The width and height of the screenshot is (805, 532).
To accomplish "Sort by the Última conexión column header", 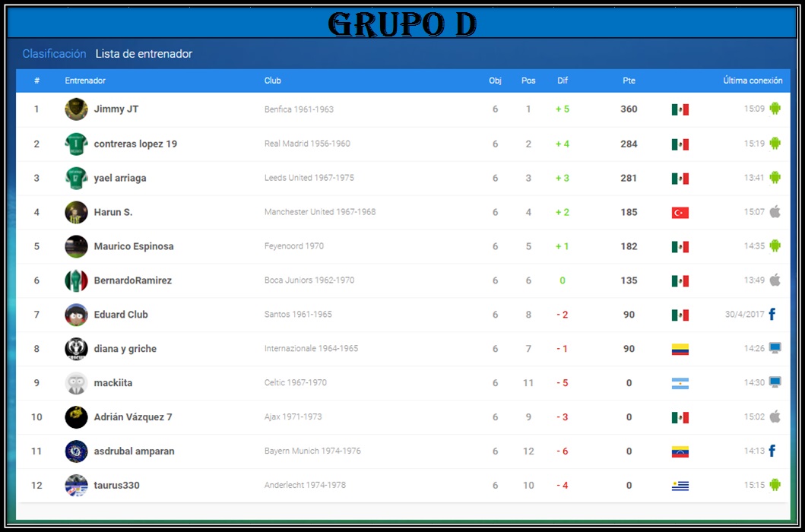I will [753, 81].
